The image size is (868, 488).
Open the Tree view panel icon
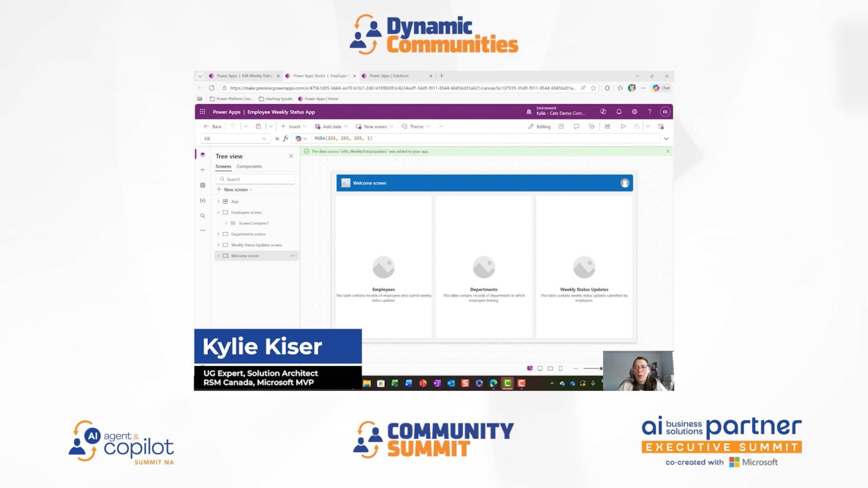pyautogui.click(x=202, y=155)
